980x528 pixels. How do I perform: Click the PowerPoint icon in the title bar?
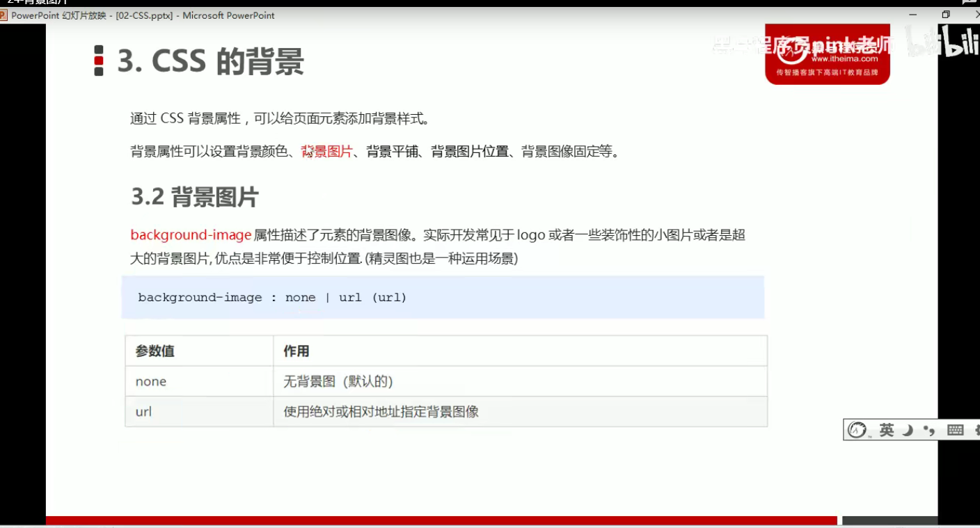tap(3, 15)
